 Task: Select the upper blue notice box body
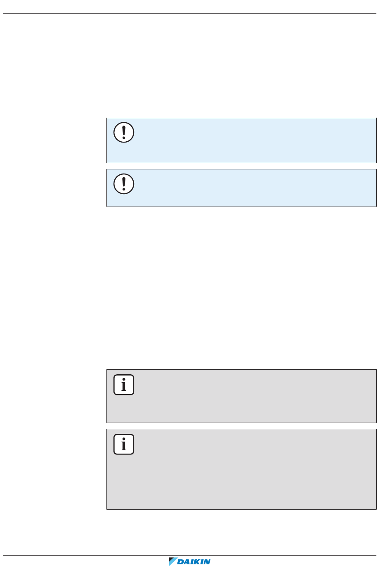tap(241, 140)
